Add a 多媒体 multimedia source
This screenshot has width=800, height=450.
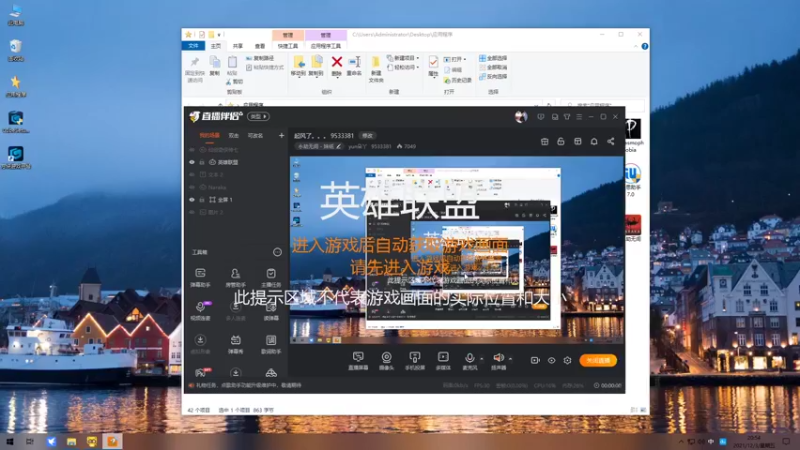[x=443, y=361]
